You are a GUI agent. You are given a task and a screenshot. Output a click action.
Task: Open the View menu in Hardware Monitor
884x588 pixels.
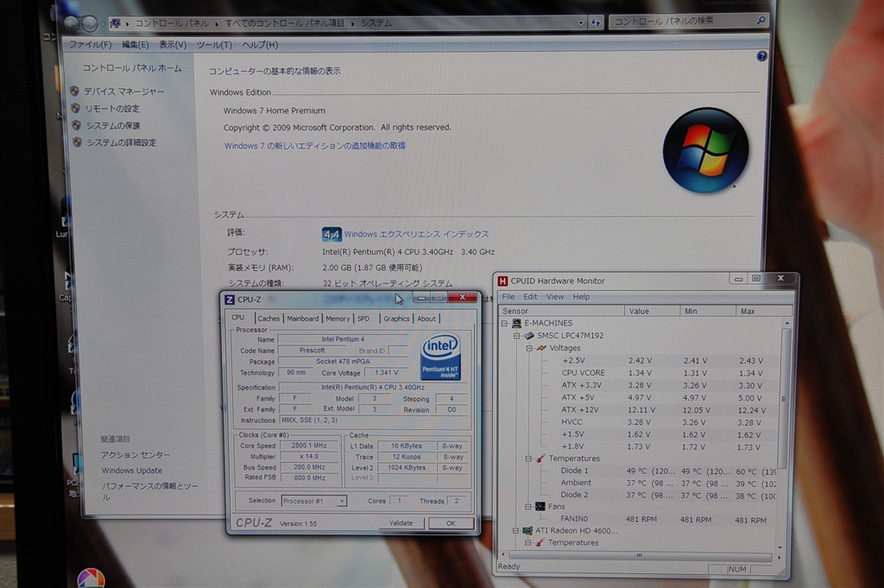(x=555, y=297)
